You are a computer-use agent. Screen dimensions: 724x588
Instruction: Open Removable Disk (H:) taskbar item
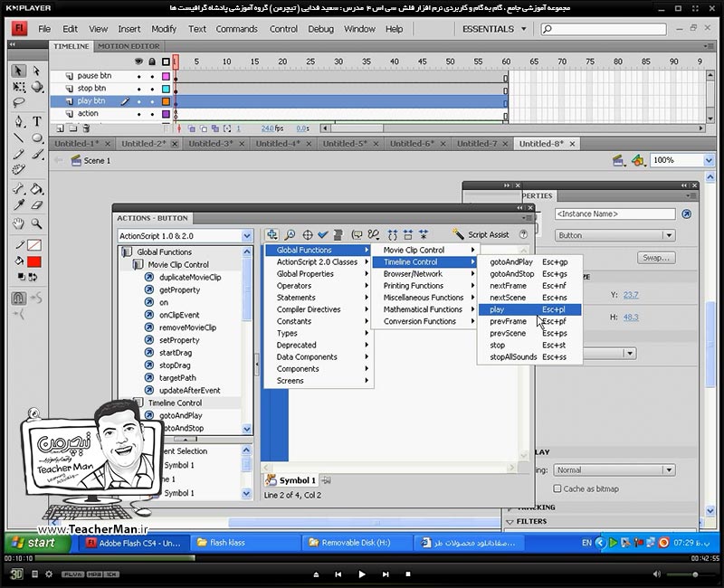click(x=357, y=543)
